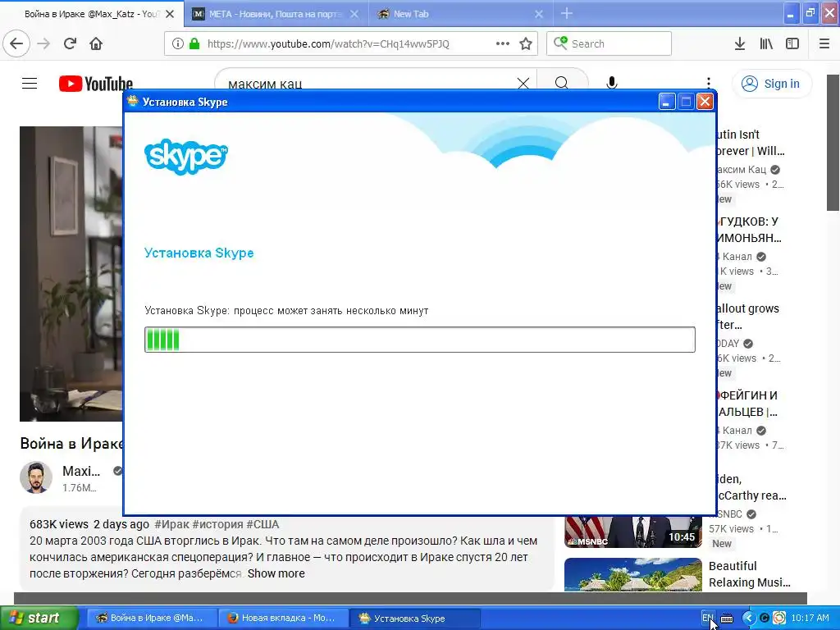The width and height of the screenshot is (840, 630).
Task: Click the Maxi... channel name
Action: pyautogui.click(x=81, y=471)
